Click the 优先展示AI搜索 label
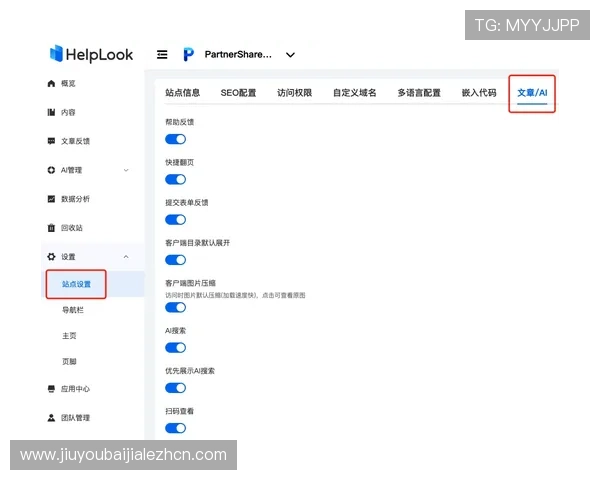The image size is (600, 480). coord(190,371)
